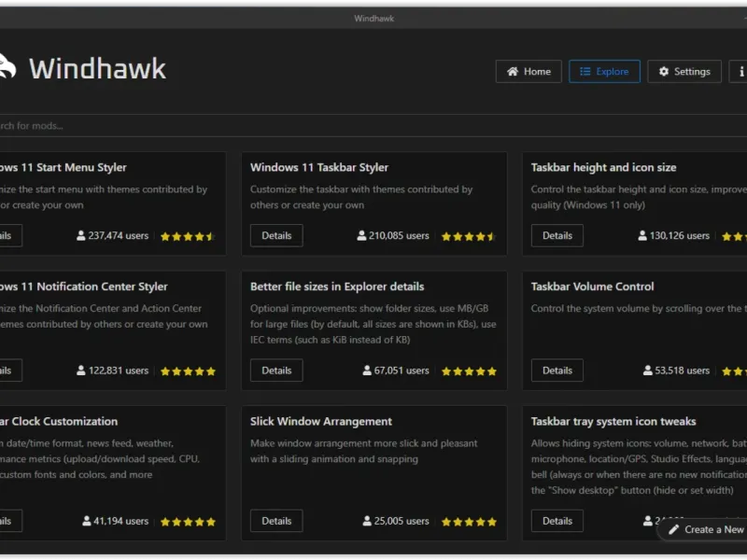Click the 67,051 users count
This screenshot has height=560, width=747.
click(402, 371)
